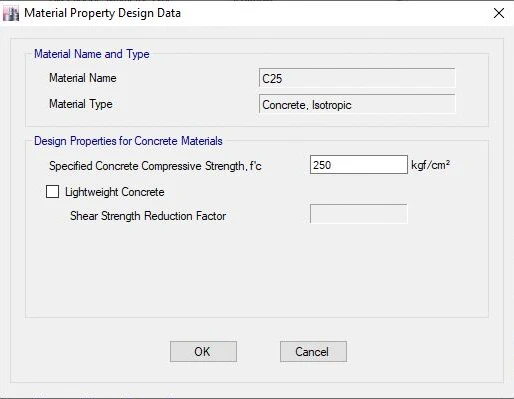This screenshot has width=514, height=399.
Task: Click the Material Property Design Data title
Action: [x=103, y=13]
